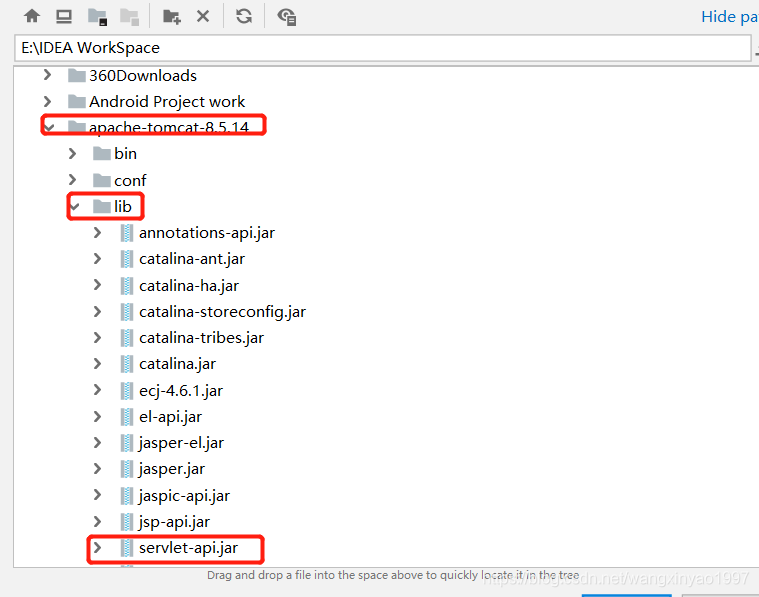Viewport: 759px width, 597px height.
Task: Click the ecj-4.6.1.jar archive icon
Action: (x=126, y=390)
